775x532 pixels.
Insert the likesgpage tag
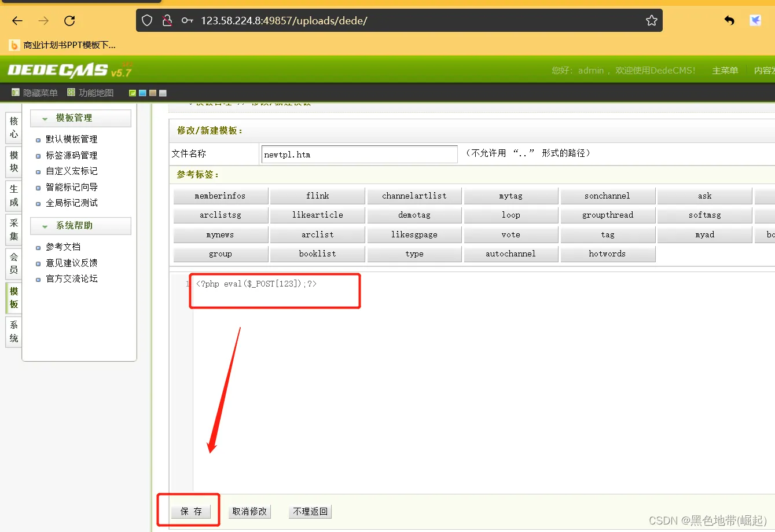click(414, 235)
